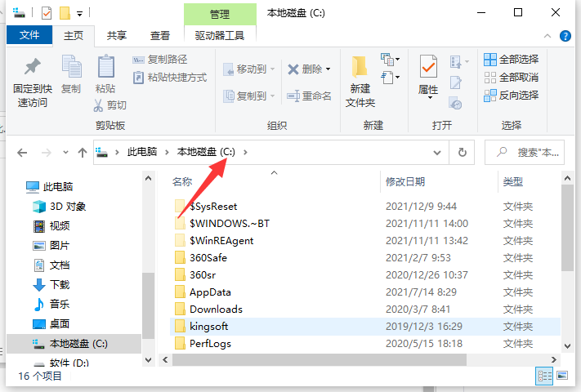
Task: Refresh the current folder view
Action: [x=462, y=152]
